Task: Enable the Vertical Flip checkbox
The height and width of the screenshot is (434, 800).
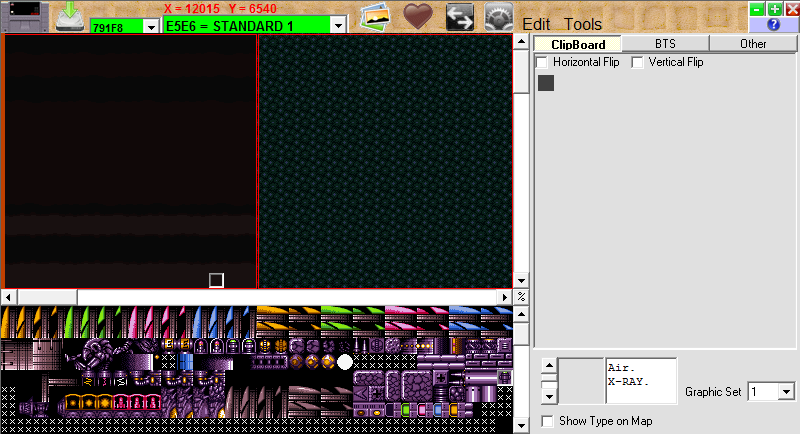Action: coord(637,62)
